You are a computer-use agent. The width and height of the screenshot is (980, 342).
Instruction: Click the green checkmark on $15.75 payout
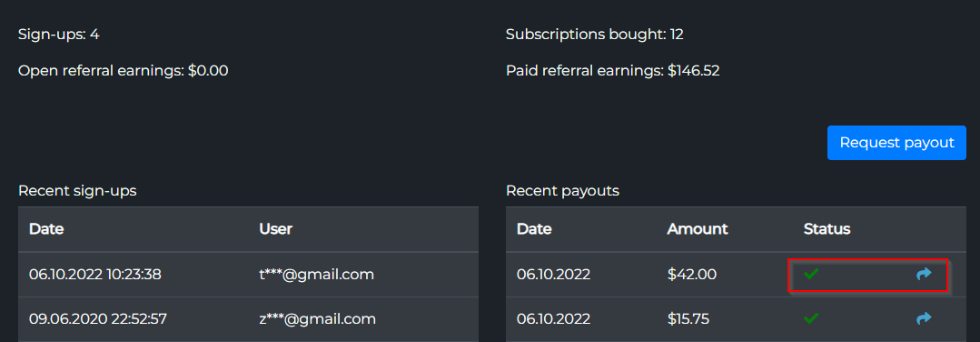811,319
